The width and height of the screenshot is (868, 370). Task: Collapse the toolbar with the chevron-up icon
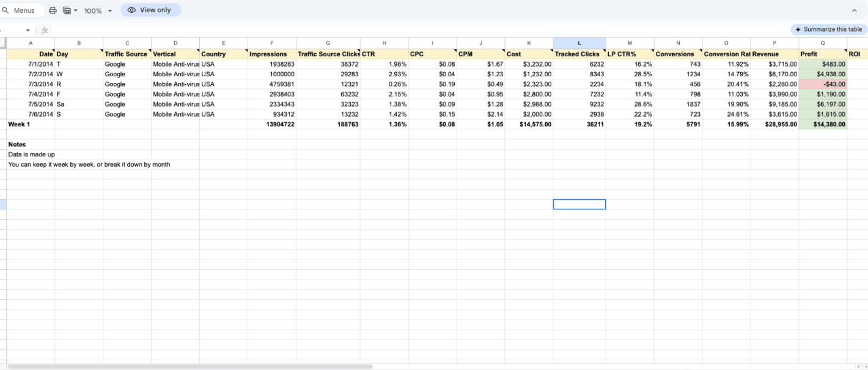tap(855, 10)
